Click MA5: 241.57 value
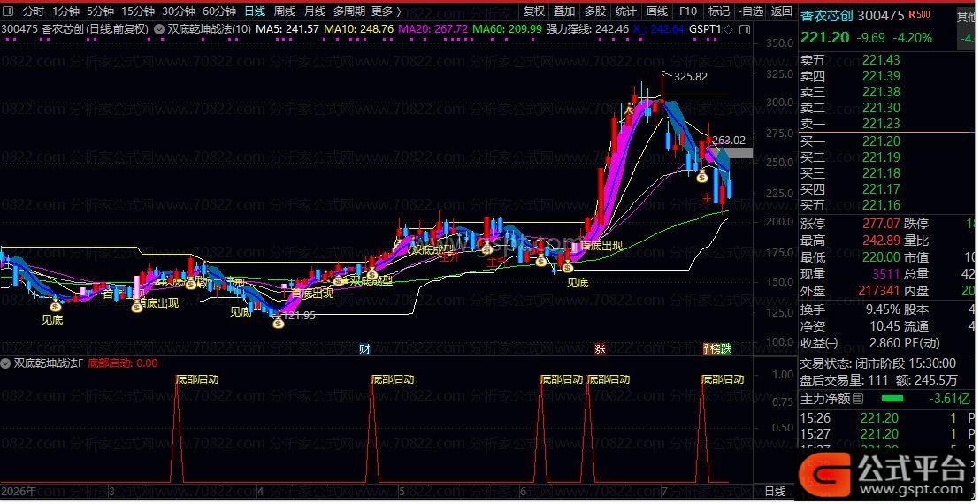 click(288, 28)
